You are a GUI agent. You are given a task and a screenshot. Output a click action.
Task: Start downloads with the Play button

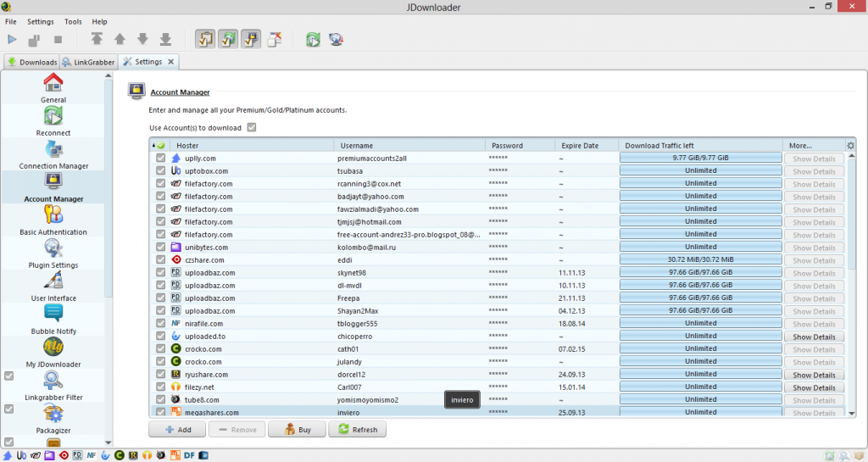[12, 39]
